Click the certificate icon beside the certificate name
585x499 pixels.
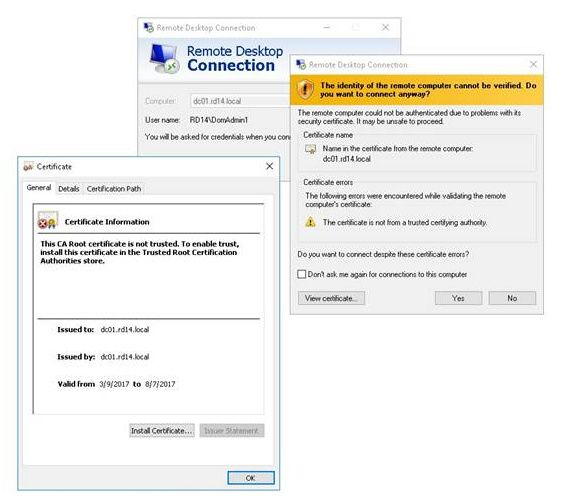point(310,150)
